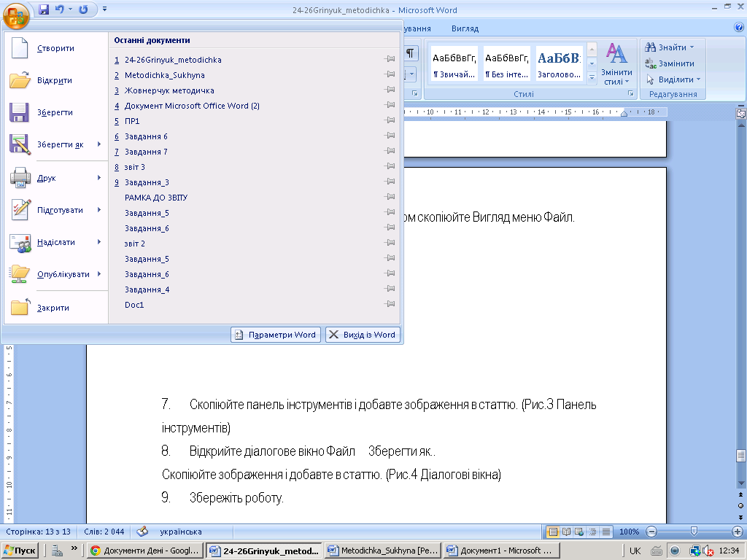Click the Вихід із Word button

pyautogui.click(x=363, y=335)
